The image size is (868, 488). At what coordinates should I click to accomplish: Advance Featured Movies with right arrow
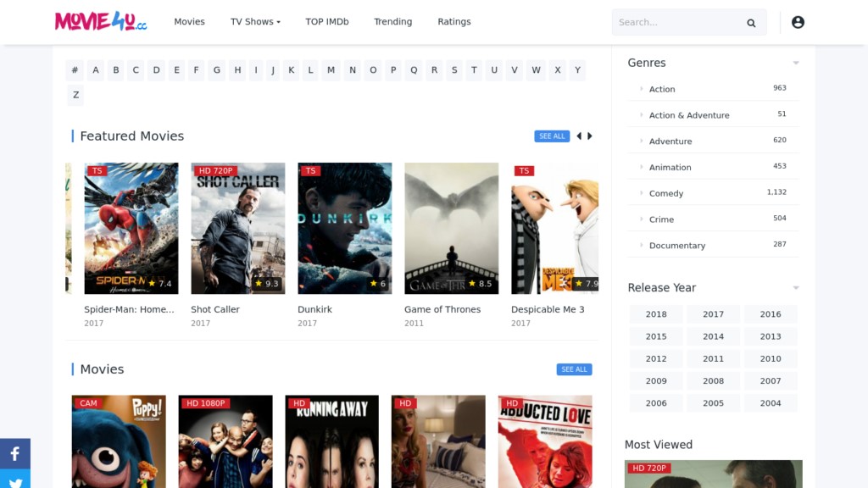pos(590,136)
